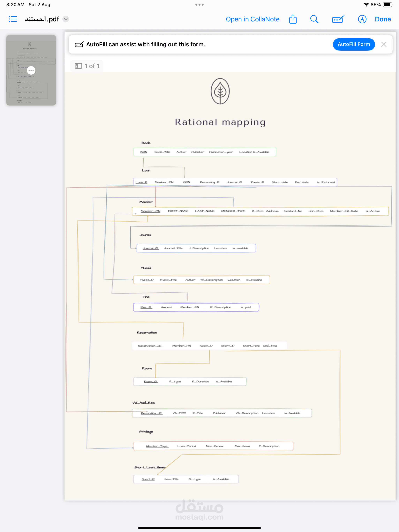Tap Member_PIN key in Member table

tap(151, 211)
